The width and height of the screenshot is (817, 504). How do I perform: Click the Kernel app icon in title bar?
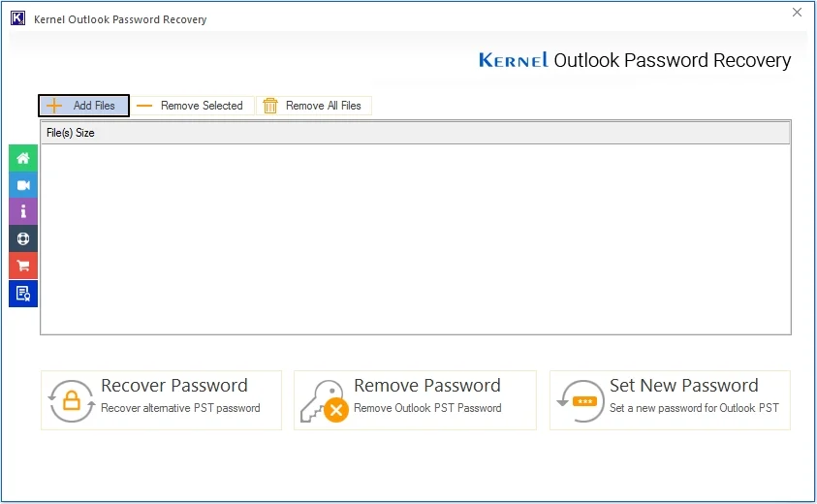point(17,18)
